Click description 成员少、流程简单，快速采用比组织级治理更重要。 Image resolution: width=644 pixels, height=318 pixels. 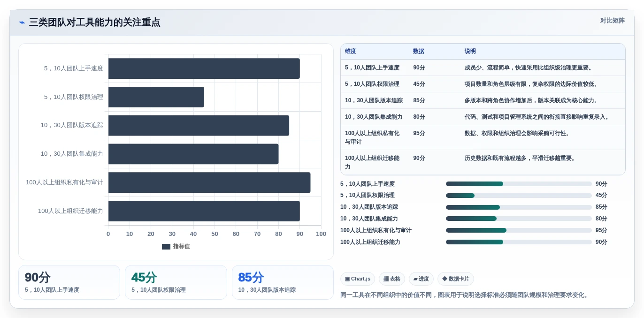(529, 68)
